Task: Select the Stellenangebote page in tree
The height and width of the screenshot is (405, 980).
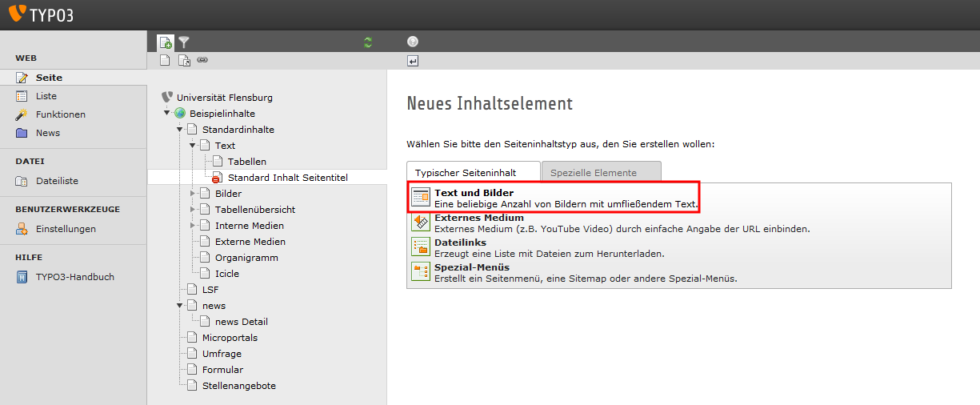Action: coord(238,386)
